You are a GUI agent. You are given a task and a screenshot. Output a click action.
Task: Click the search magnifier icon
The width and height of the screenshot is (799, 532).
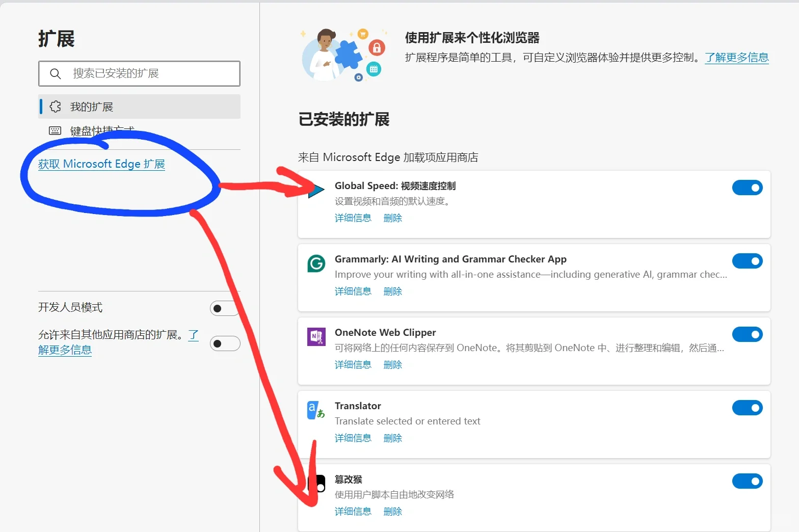click(x=56, y=74)
